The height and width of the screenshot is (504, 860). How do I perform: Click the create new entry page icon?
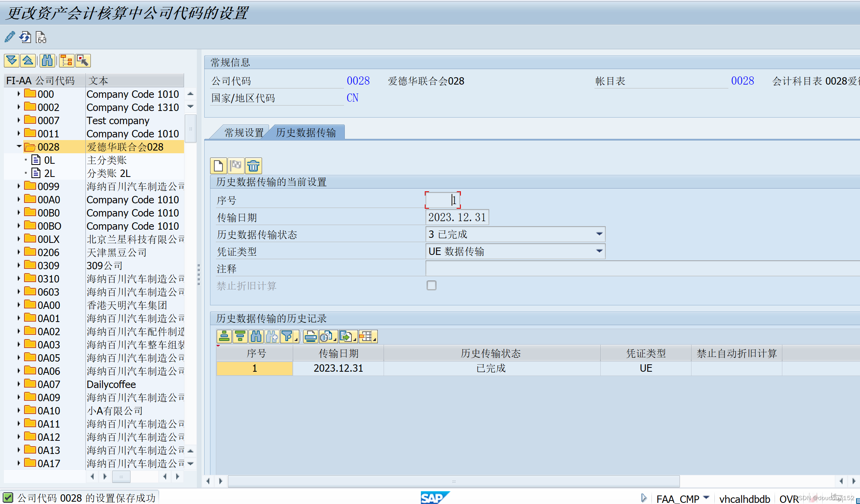pyautogui.click(x=219, y=166)
